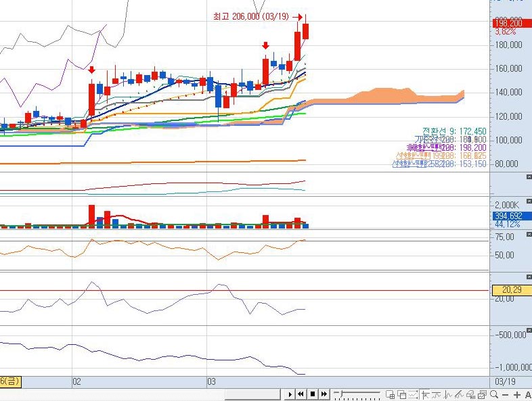Click the 120,000 price axis label
The width and height of the screenshot is (532, 401).
pyautogui.click(x=508, y=116)
